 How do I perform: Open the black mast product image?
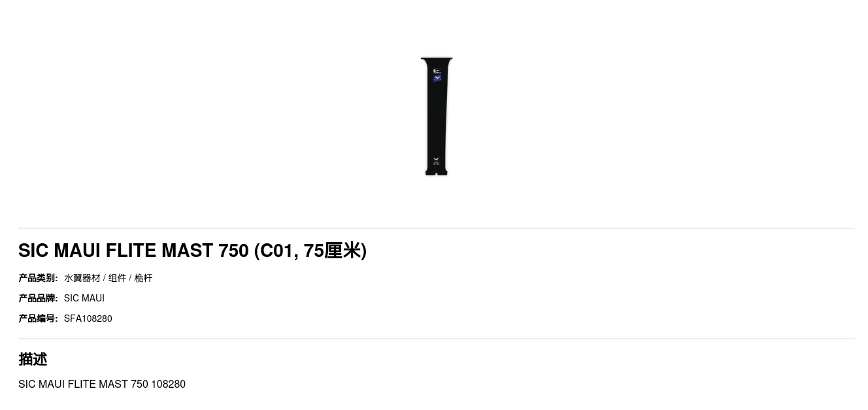coord(437,116)
